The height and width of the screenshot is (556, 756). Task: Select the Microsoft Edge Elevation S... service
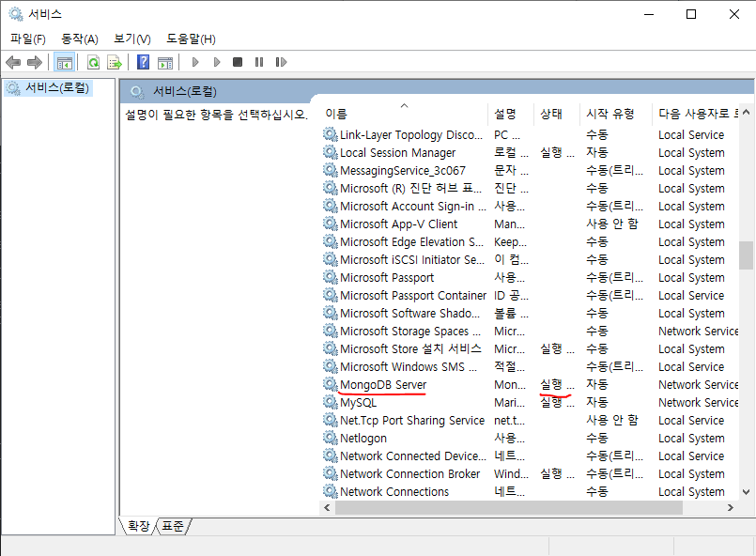(x=411, y=242)
